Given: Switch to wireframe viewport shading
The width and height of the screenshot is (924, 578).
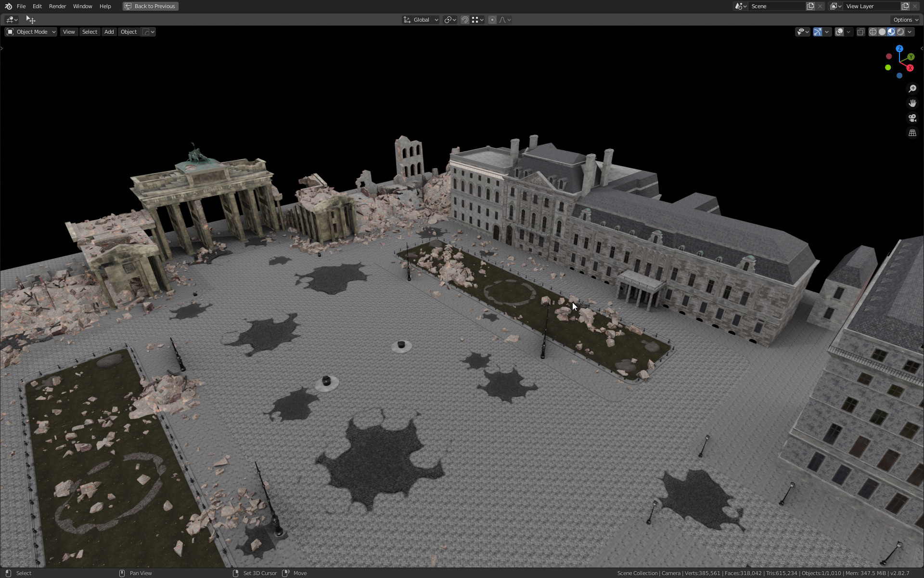Looking at the screenshot, I should point(873,32).
